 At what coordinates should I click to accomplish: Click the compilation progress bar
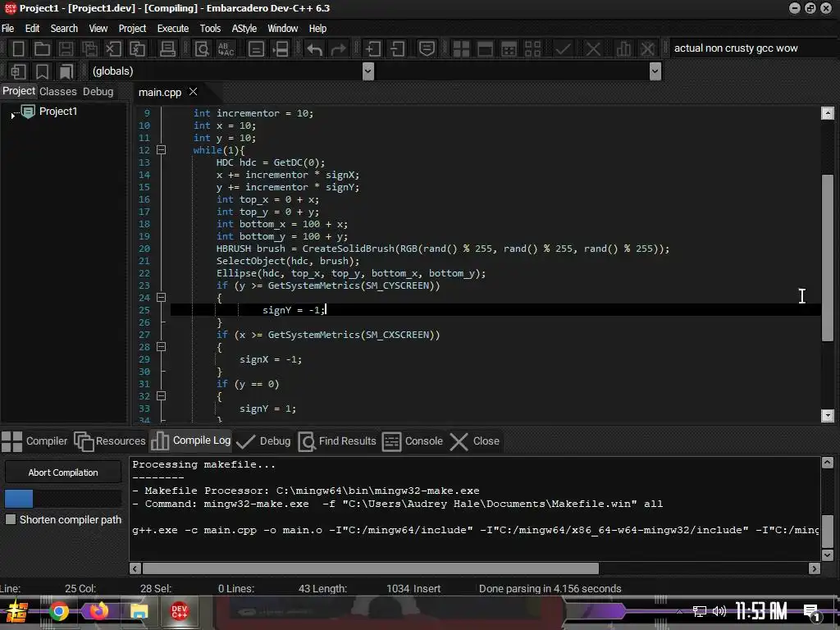pyautogui.click(x=63, y=499)
